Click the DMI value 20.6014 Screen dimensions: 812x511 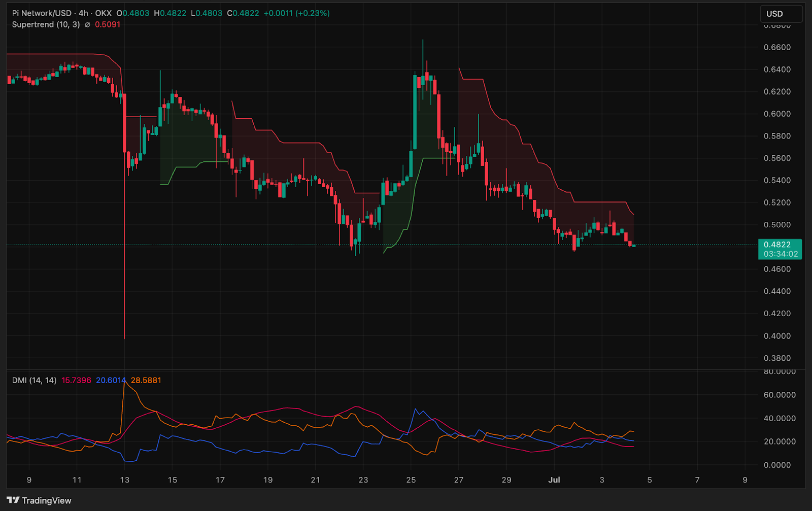[111, 380]
